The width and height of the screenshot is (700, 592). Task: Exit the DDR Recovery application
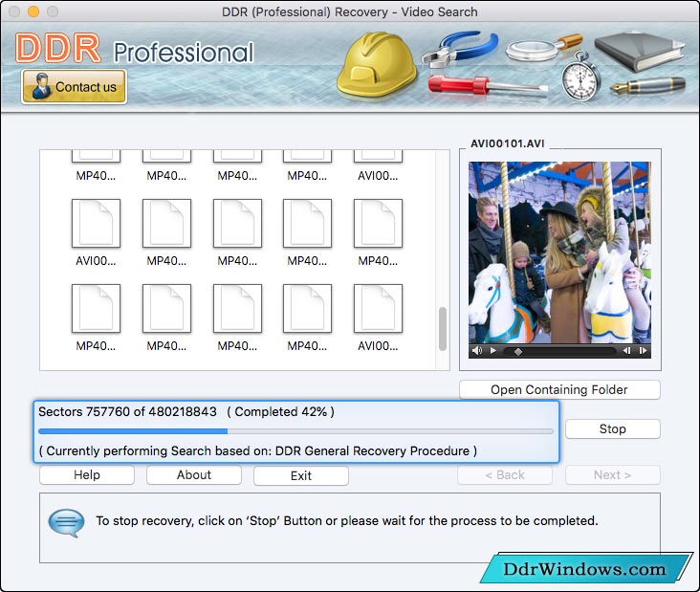(301, 475)
